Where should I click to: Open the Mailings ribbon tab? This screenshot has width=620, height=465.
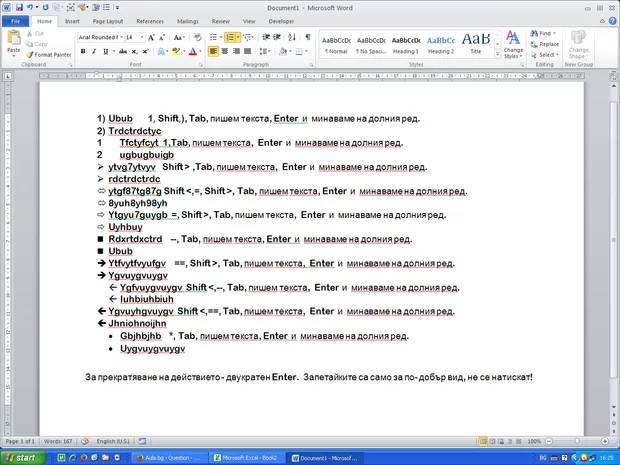pyautogui.click(x=189, y=20)
